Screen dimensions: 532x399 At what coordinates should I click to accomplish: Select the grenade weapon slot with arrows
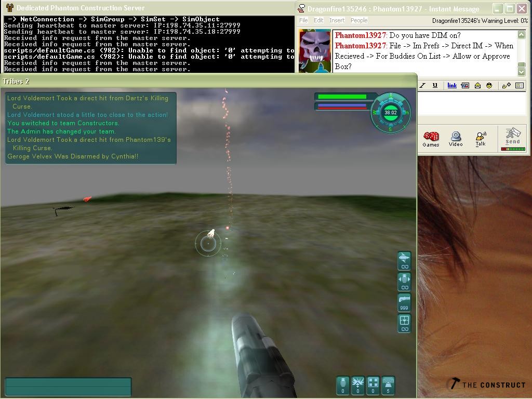(404, 282)
